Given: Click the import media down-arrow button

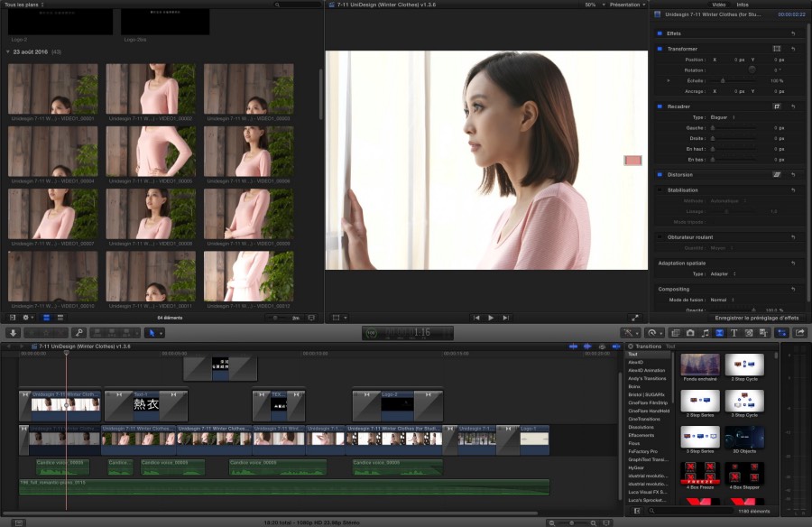Looking at the screenshot, I should pos(13,333).
